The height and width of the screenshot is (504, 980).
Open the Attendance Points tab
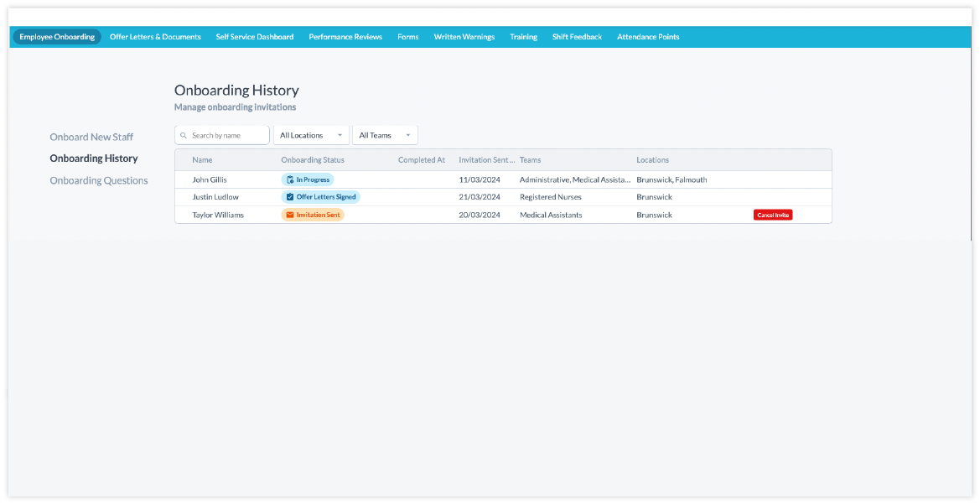point(648,37)
